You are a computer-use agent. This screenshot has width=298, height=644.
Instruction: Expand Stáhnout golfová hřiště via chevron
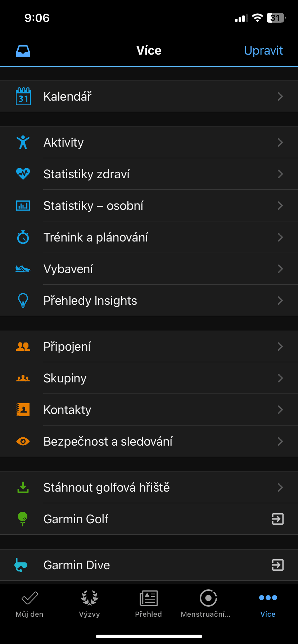point(280,487)
